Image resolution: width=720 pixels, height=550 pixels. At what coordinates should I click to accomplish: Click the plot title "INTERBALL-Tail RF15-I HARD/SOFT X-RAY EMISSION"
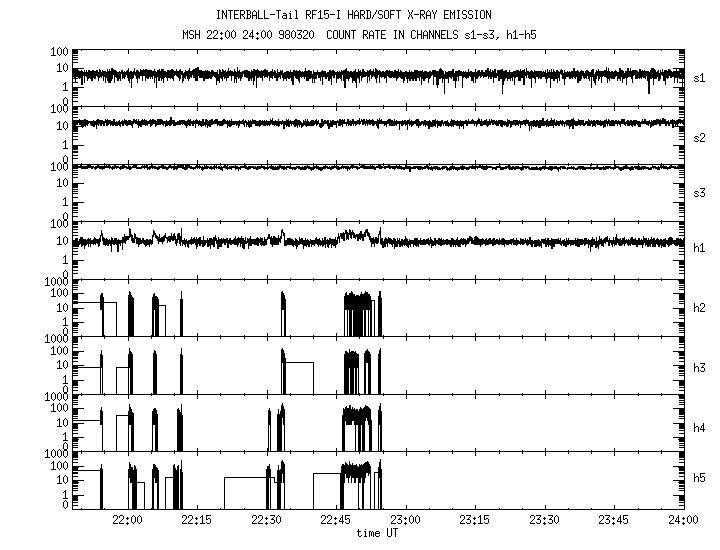[x=354, y=15]
